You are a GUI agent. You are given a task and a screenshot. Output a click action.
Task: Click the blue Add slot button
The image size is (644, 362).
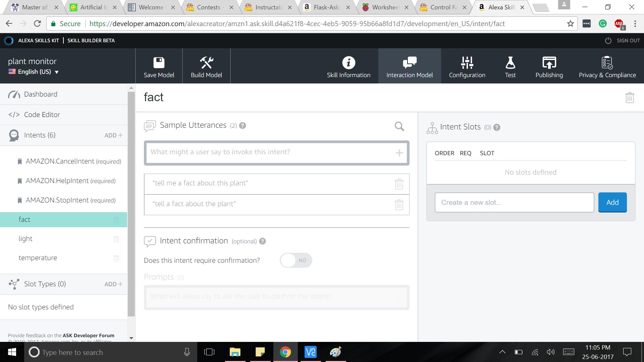tap(612, 202)
